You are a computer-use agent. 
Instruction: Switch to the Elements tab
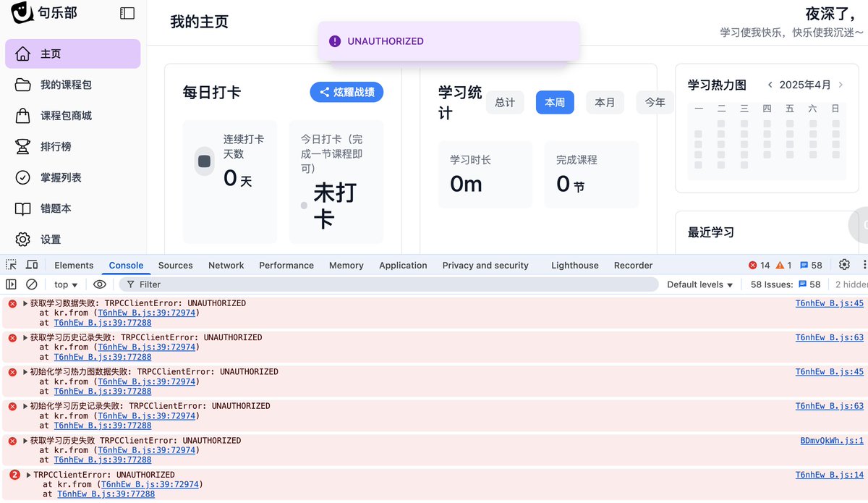pos(74,266)
